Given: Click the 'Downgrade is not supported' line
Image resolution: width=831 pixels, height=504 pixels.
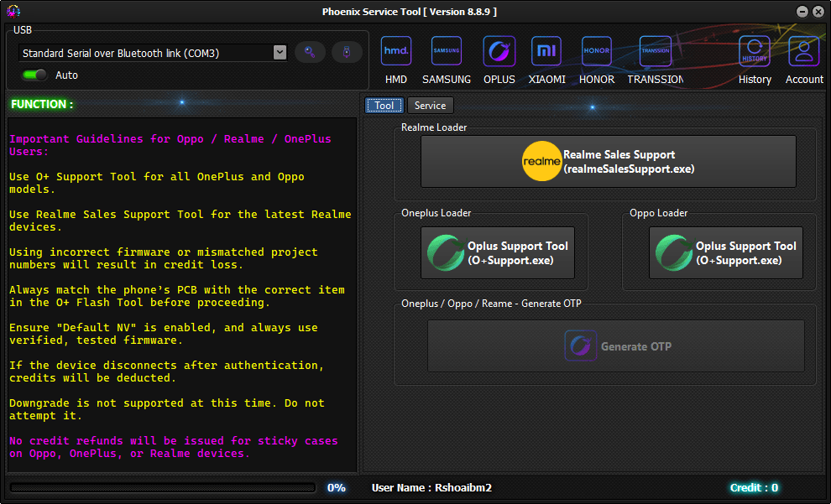Looking at the screenshot, I should [x=166, y=409].
